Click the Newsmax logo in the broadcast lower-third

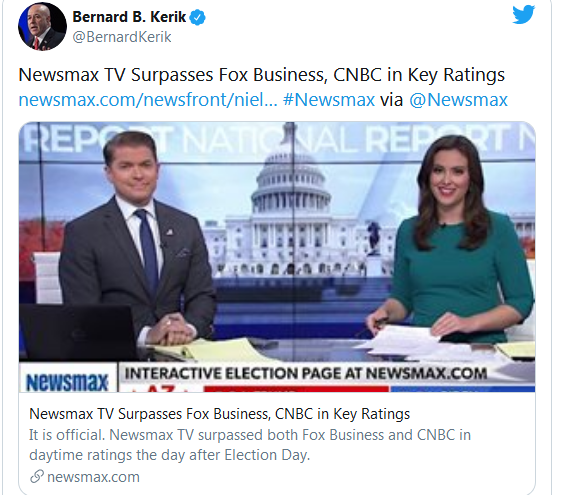pyautogui.click(x=67, y=380)
